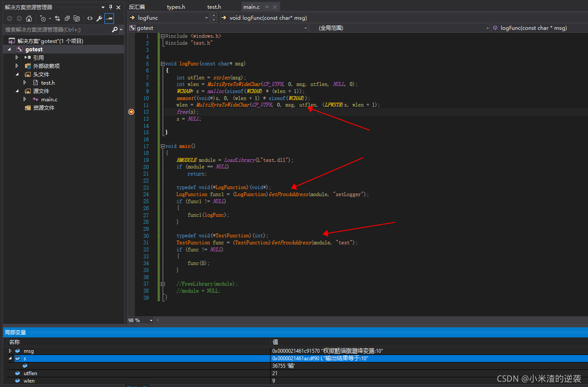Click the test.h header file icon
This screenshot has width=588, height=387.
point(36,82)
